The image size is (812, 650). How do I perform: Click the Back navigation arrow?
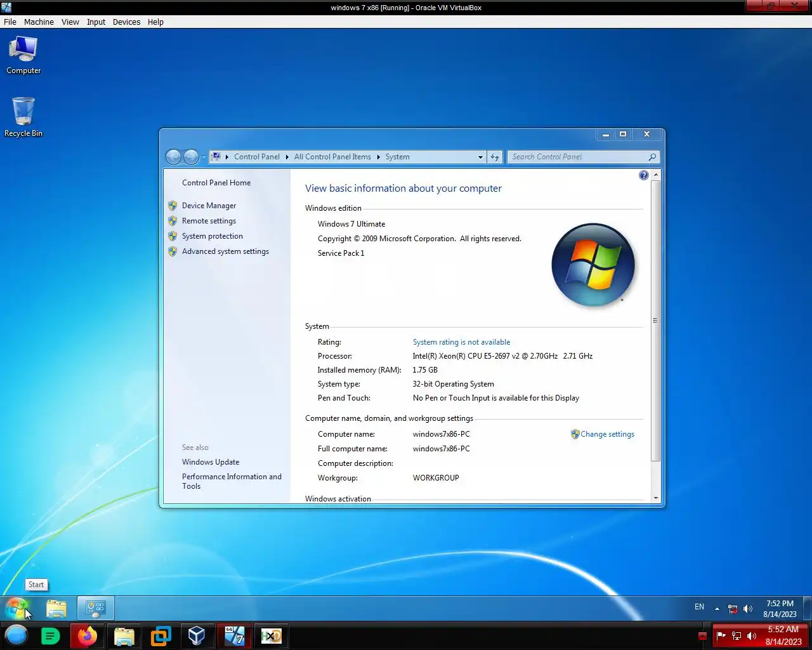pos(173,157)
